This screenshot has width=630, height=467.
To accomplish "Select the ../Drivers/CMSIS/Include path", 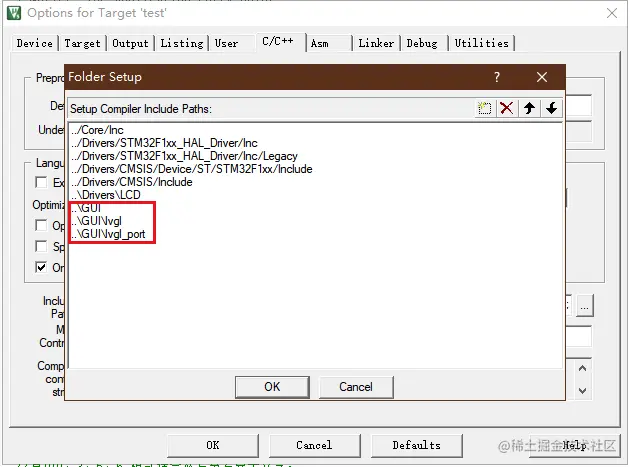I will coord(132,182).
